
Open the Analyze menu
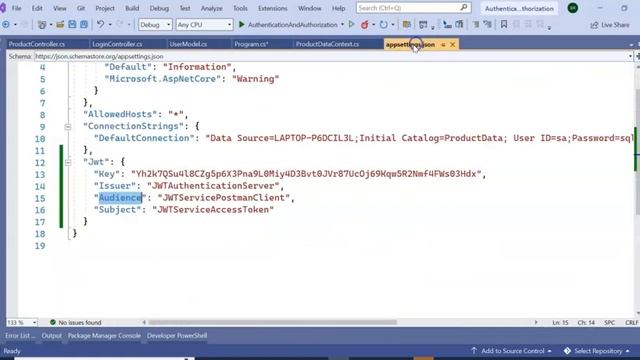point(211,8)
